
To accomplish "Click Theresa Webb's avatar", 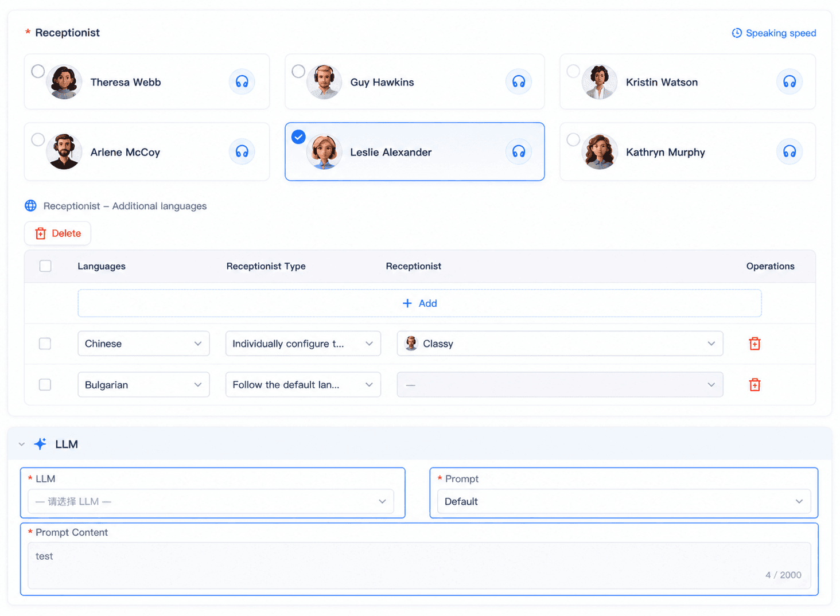I will click(x=64, y=82).
